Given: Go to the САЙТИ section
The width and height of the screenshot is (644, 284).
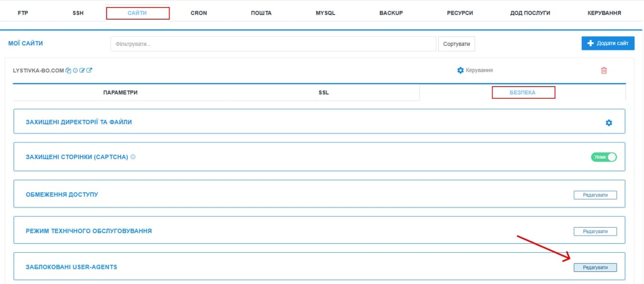Looking at the screenshot, I should click(x=137, y=13).
